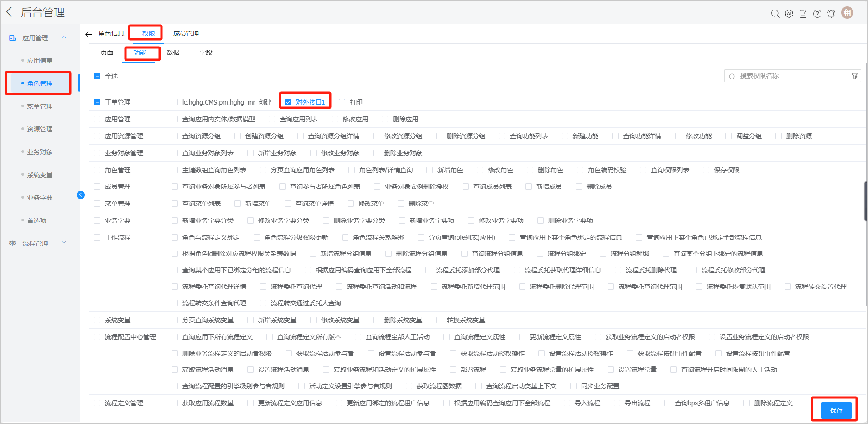Click the search magnifier icon in top bar
This screenshot has height=424, width=868.
pyautogui.click(x=775, y=14)
